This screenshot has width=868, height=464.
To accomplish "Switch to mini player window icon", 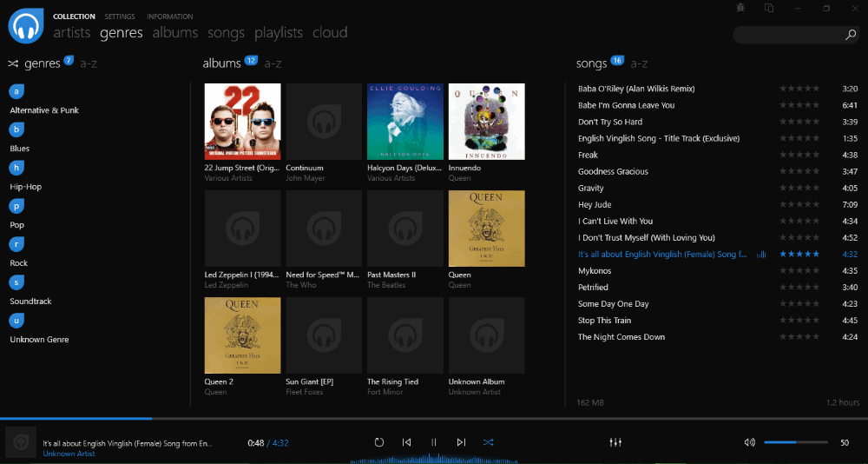I will 769,8.
